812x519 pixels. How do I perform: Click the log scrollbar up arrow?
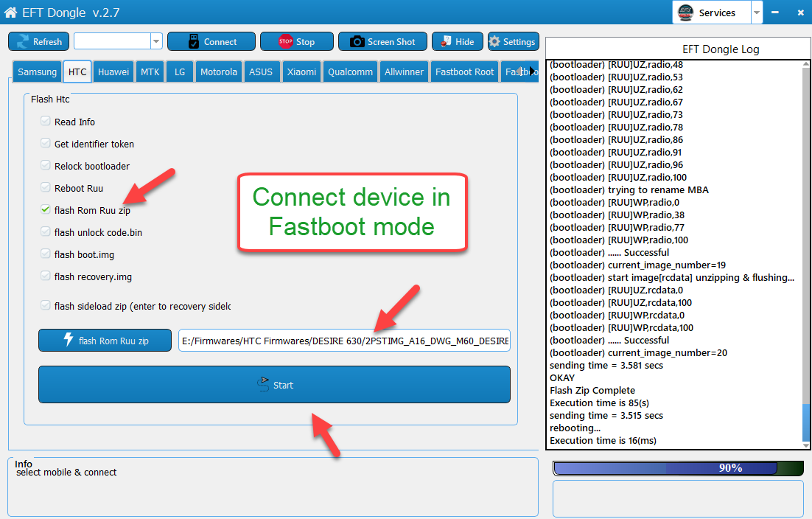tap(806, 64)
